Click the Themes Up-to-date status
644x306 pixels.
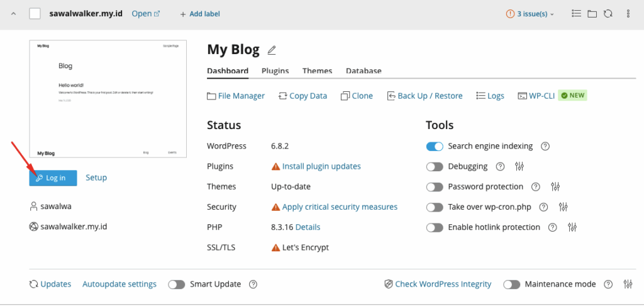291,187
